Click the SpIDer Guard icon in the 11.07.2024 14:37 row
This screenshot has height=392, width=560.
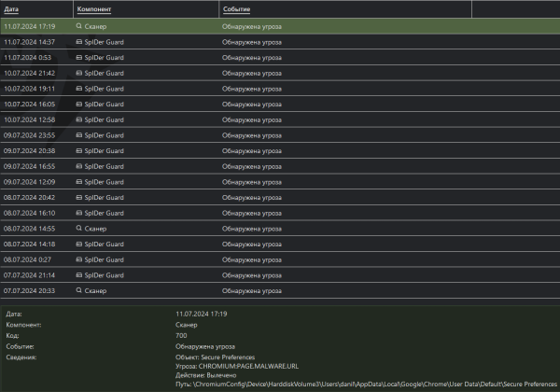[x=79, y=42]
